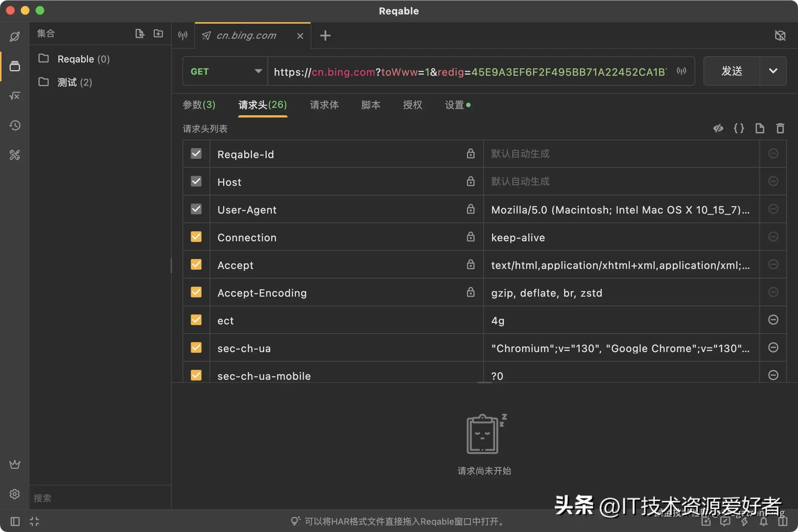Uncheck the sec-ch-ua header
Image resolution: width=798 pixels, height=532 pixels.
pos(196,348)
